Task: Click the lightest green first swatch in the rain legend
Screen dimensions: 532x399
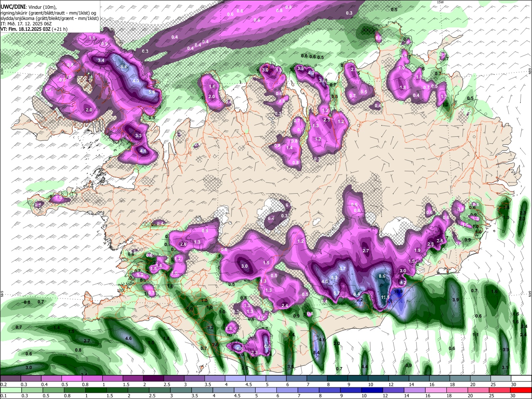Action: click(10, 390)
